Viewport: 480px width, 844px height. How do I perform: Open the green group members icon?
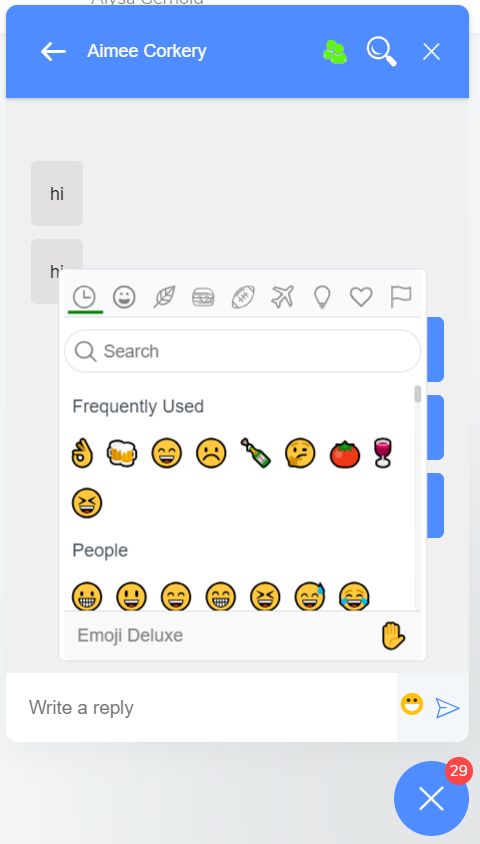335,52
